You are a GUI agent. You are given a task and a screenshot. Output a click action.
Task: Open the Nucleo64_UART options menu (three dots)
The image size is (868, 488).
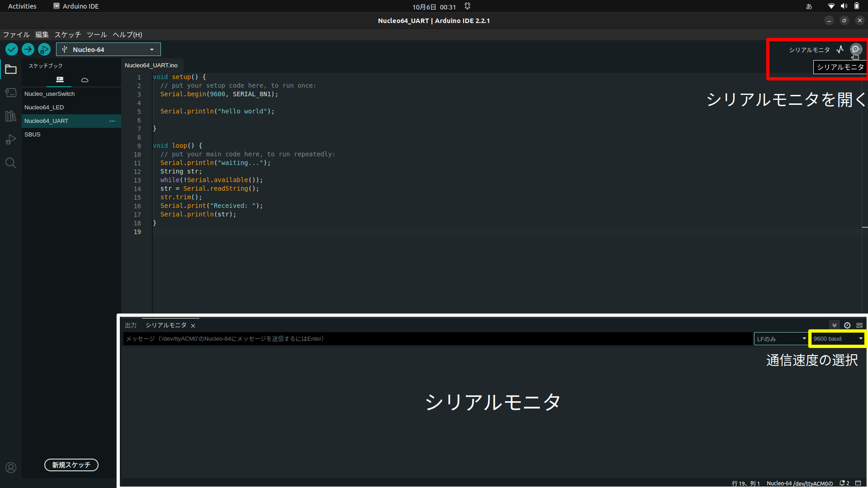click(112, 121)
